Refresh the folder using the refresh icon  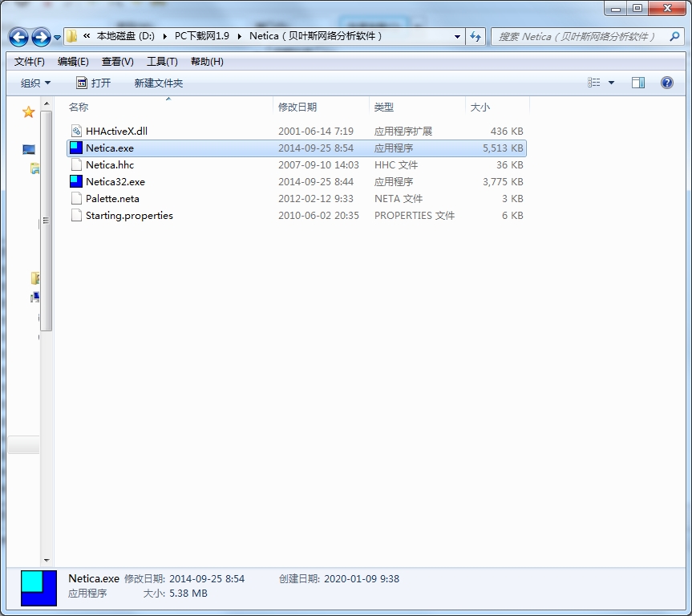pos(475,37)
